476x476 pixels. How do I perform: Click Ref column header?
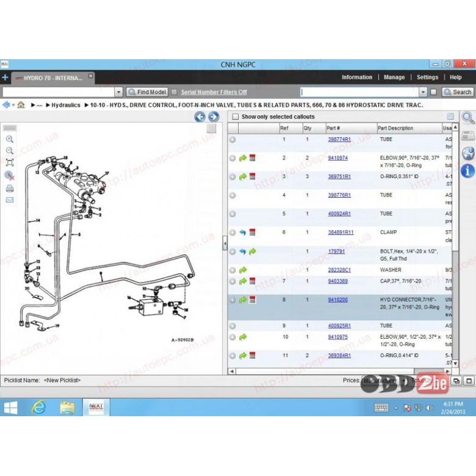click(291, 128)
